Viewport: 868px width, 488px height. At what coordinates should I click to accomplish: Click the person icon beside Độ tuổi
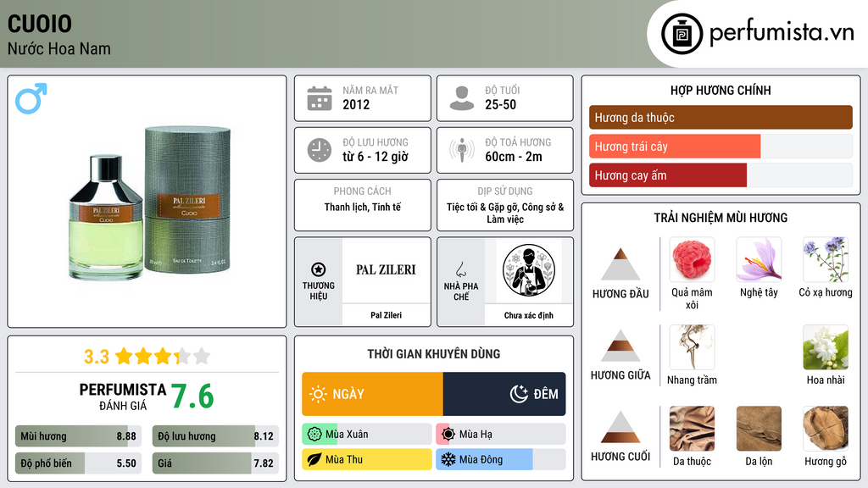click(x=462, y=98)
